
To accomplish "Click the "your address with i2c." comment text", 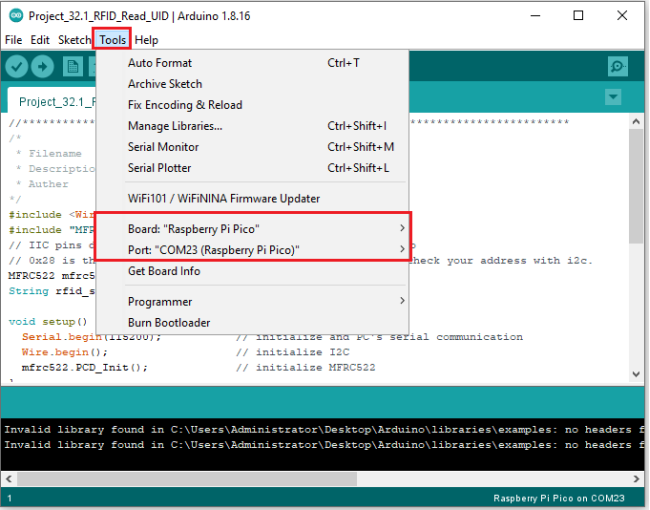I will coord(520,261).
